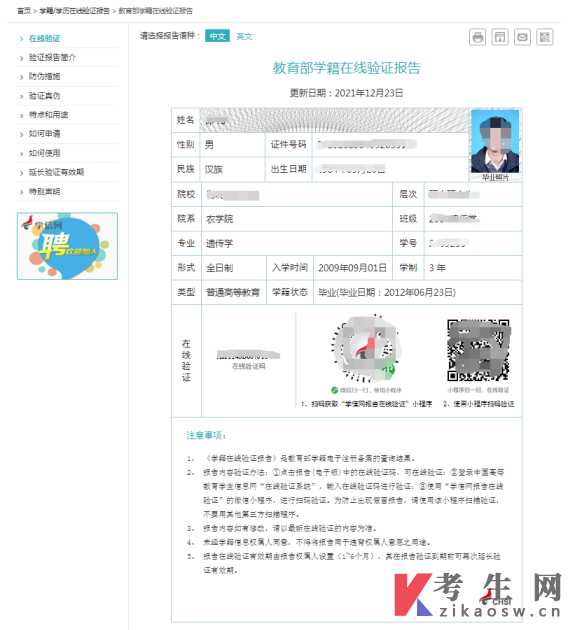The image size is (576, 630).
Task: Click chevron beside 如何申请
Action: click(21, 135)
